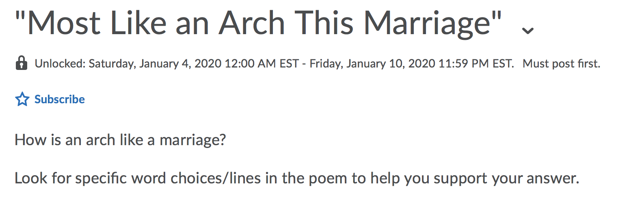The image size is (644, 209).
Task: Click the star icon beside Subscribe
Action: click(x=22, y=99)
